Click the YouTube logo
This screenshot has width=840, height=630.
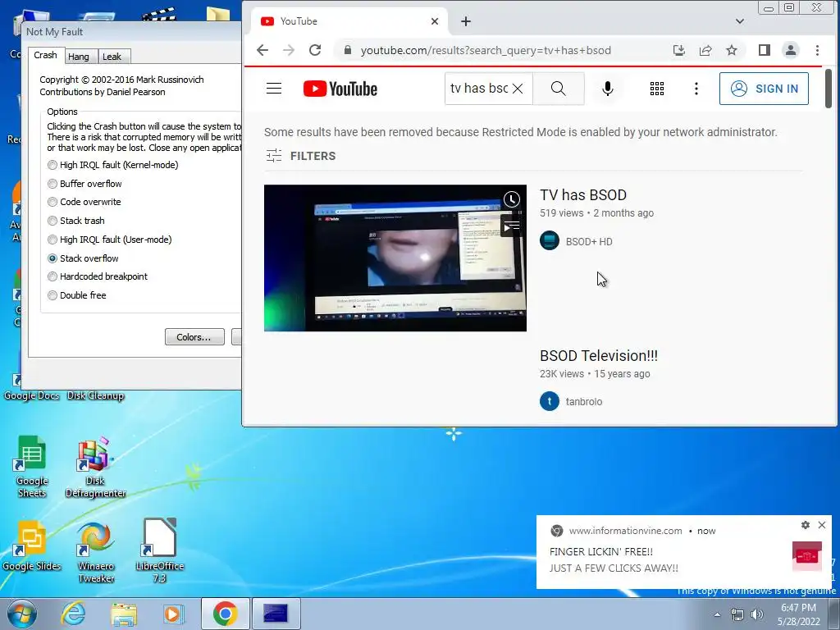[x=340, y=89]
